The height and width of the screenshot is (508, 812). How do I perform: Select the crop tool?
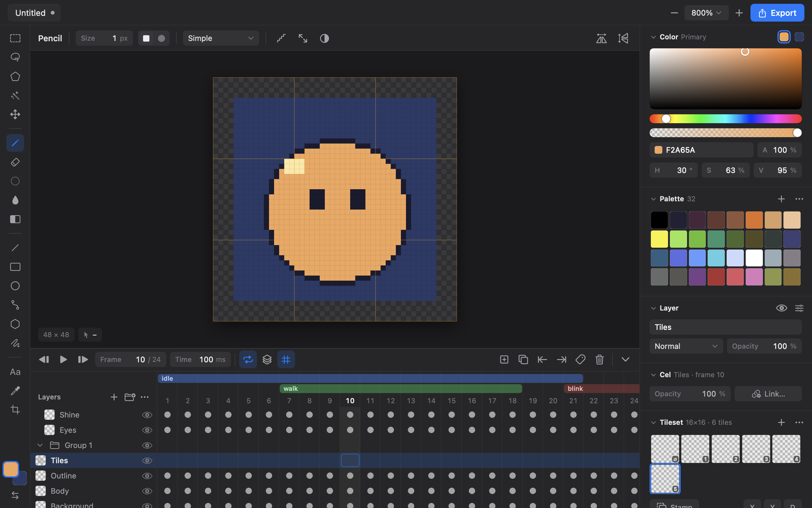pyautogui.click(x=15, y=410)
